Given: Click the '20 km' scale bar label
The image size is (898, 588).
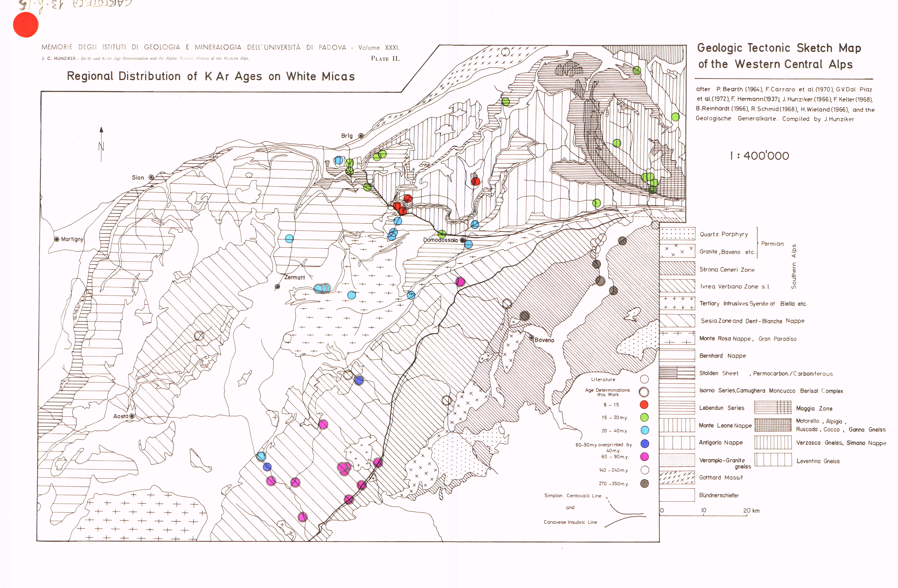Looking at the screenshot, I should tap(751, 511).
